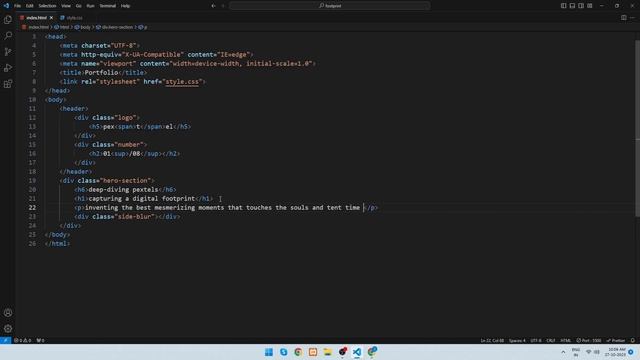Image resolution: width=640 pixels, height=360 pixels.
Task: Open Skype from the taskbar
Action: pyautogui.click(x=283, y=352)
